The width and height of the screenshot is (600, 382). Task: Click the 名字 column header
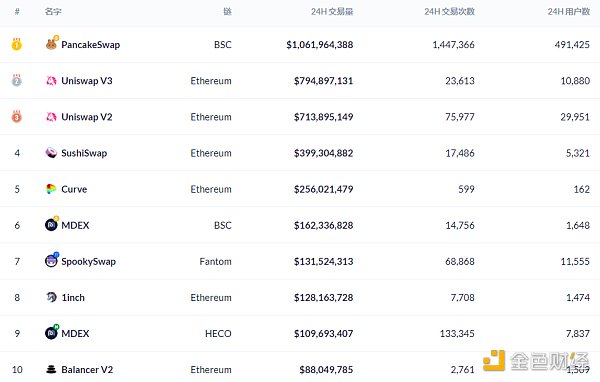pos(53,11)
